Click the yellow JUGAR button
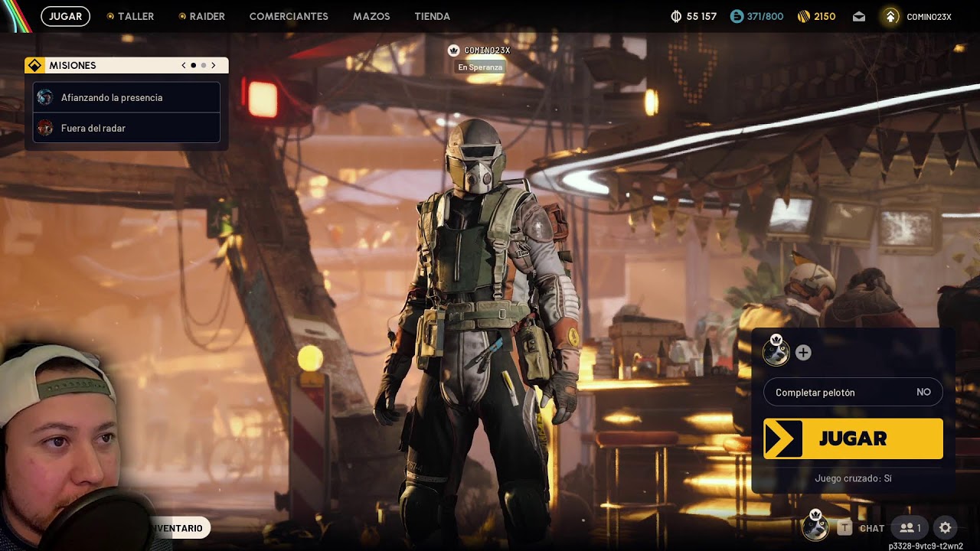The width and height of the screenshot is (980, 551). (x=853, y=439)
